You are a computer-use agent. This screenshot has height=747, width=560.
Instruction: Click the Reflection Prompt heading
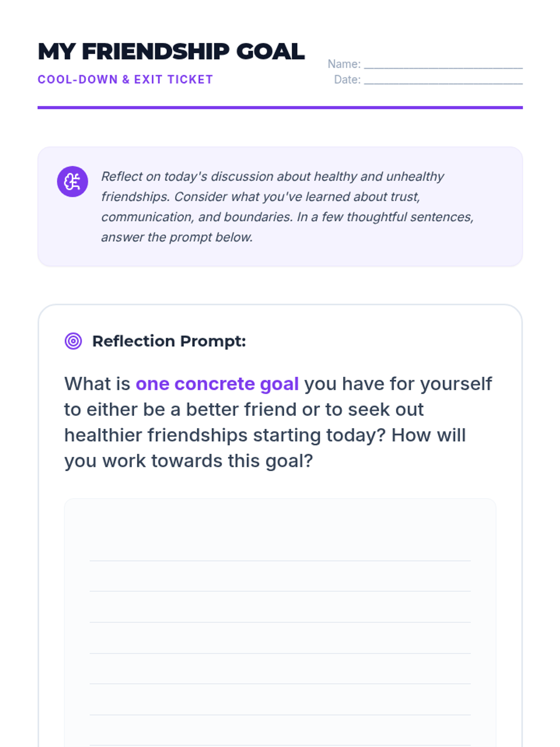pyautogui.click(x=169, y=341)
